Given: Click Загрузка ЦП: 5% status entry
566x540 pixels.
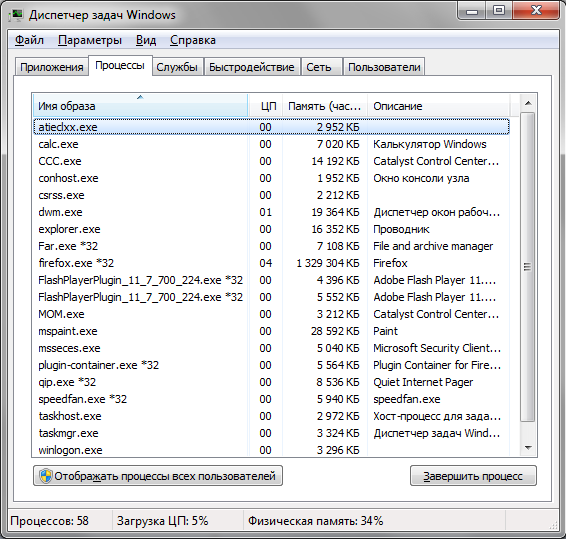Looking at the screenshot, I should pos(162,520).
